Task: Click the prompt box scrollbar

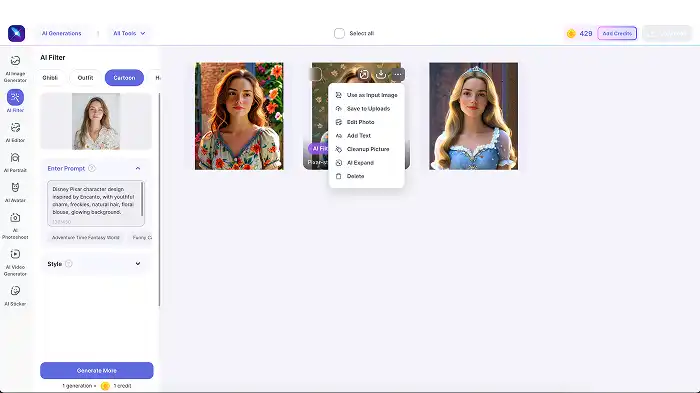Action: (142, 199)
